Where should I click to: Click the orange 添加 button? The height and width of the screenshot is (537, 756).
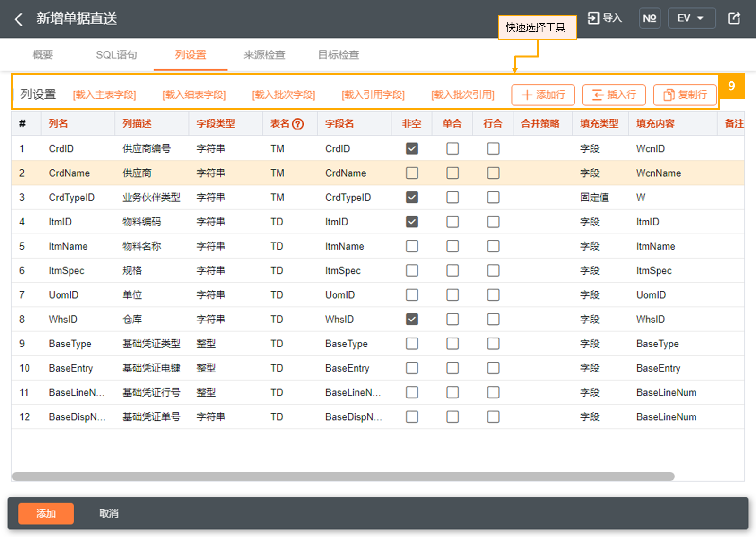pyautogui.click(x=46, y=513)
